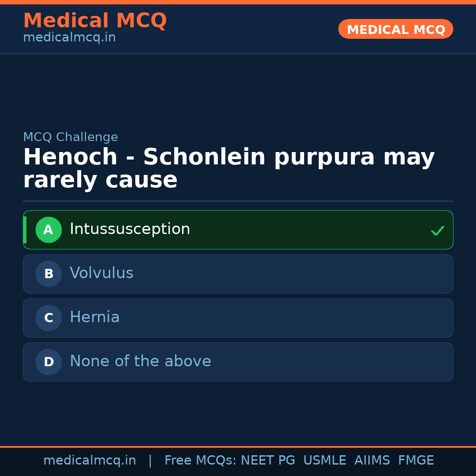Click the orange MEDICAL MCQ badge
Viewport: 476px width, 476px height.
(x=395, y=29)
